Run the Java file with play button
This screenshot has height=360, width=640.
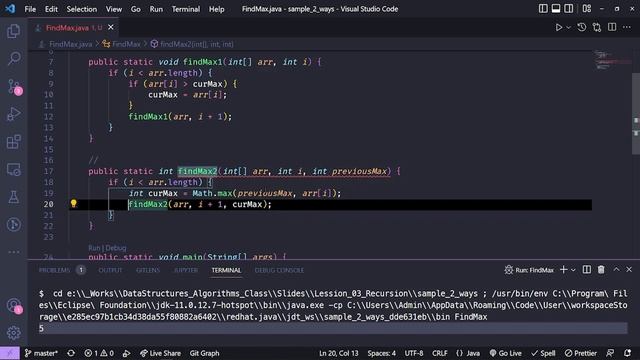click(558, 27)
